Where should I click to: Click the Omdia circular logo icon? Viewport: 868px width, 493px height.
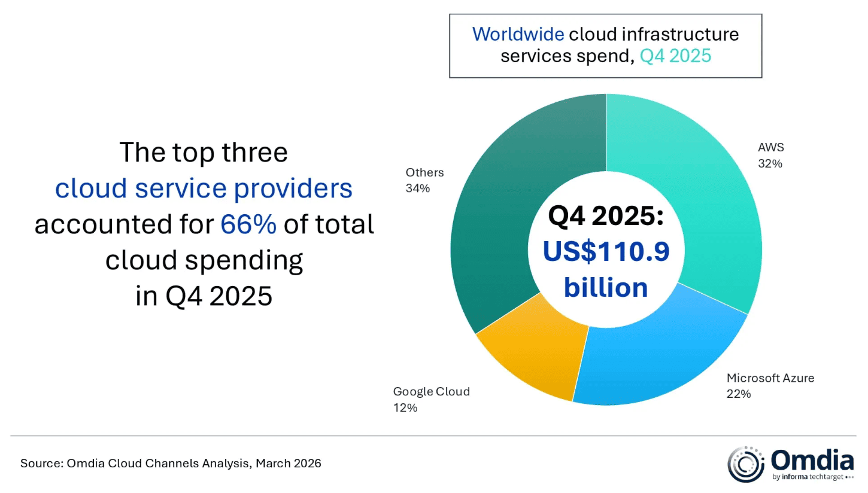coord(746,464)
